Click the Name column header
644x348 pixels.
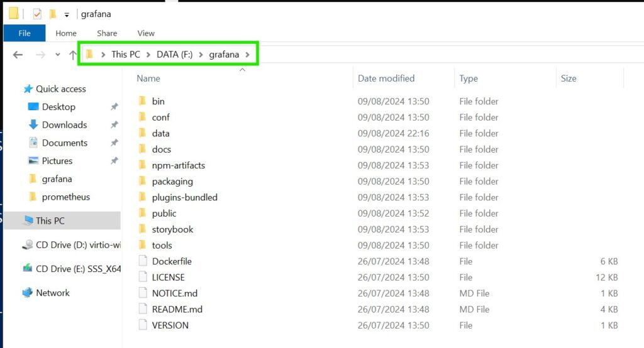(148, 79)
